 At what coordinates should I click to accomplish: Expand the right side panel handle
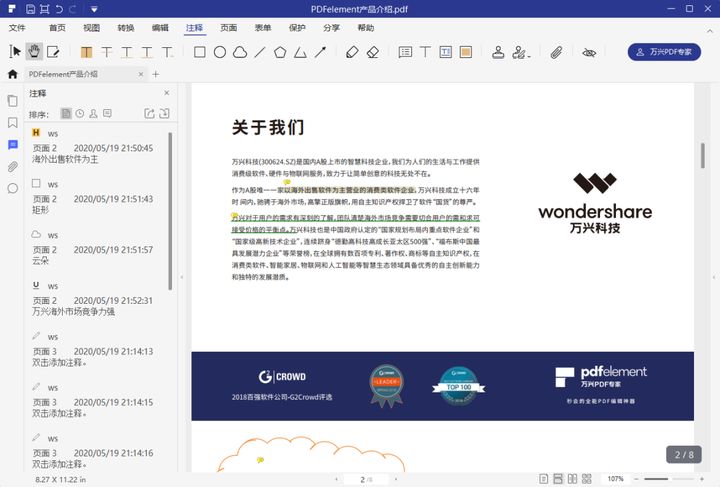tap(714, 277)
